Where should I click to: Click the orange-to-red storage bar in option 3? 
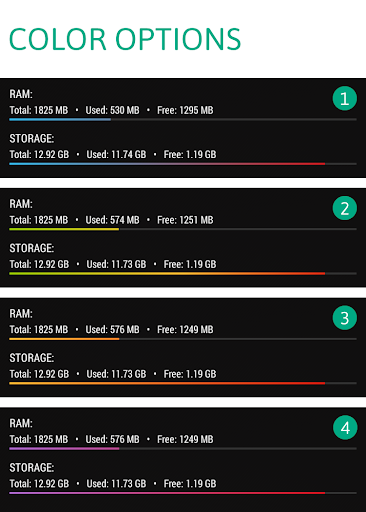pos(167,383)
